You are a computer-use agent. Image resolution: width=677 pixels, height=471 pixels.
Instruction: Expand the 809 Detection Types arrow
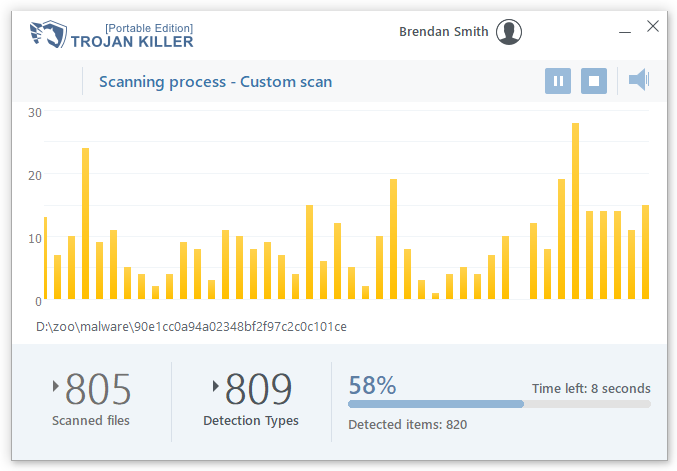(215, 386)
